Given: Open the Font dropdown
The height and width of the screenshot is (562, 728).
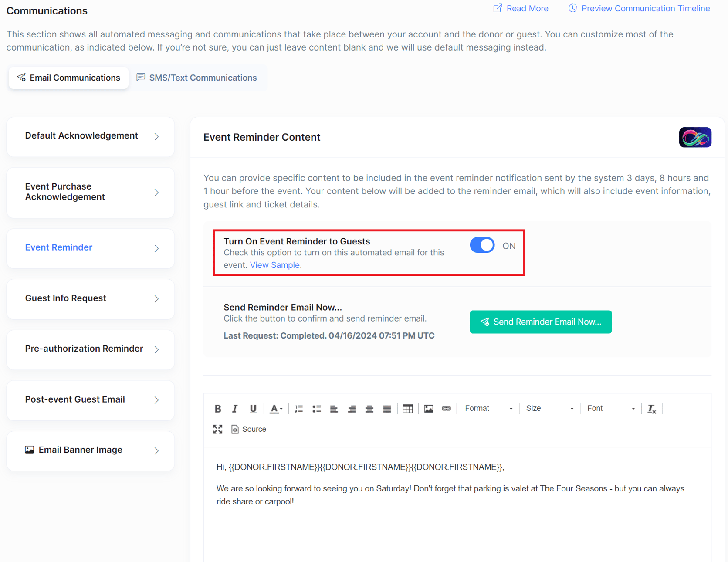Looking at the screenshot, I should [x=610, y=409].
